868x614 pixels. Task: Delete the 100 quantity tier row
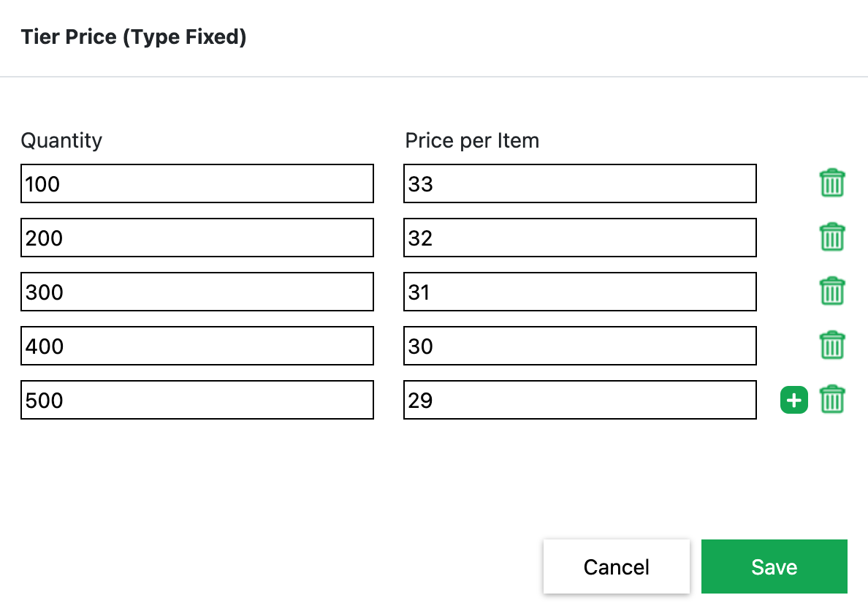[x=832, y=183]
